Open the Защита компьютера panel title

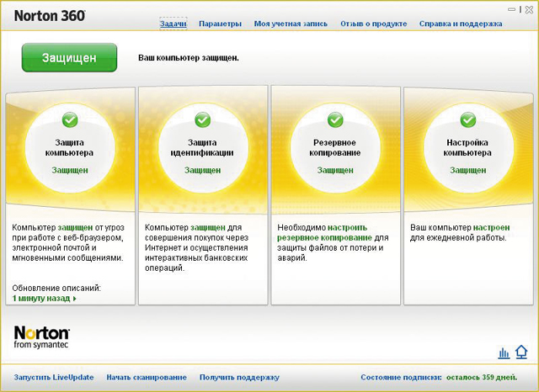pyautogui.click(x=69, y=147)
